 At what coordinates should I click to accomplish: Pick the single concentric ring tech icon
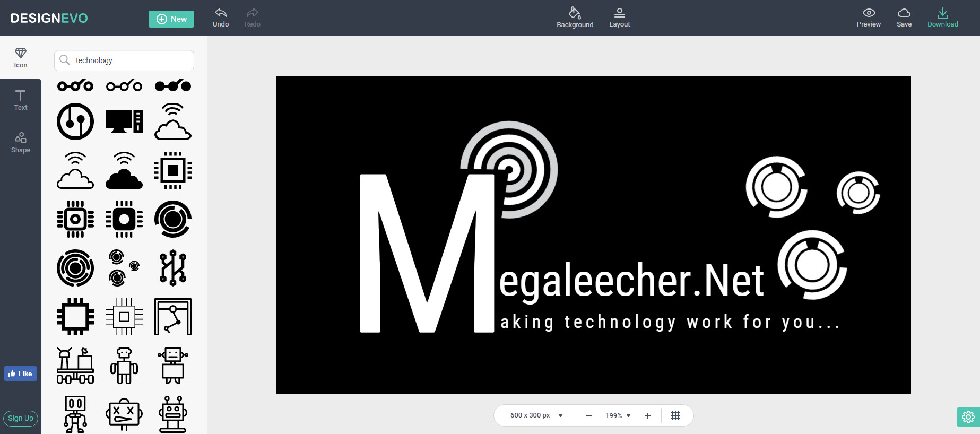tap(173, 219)
